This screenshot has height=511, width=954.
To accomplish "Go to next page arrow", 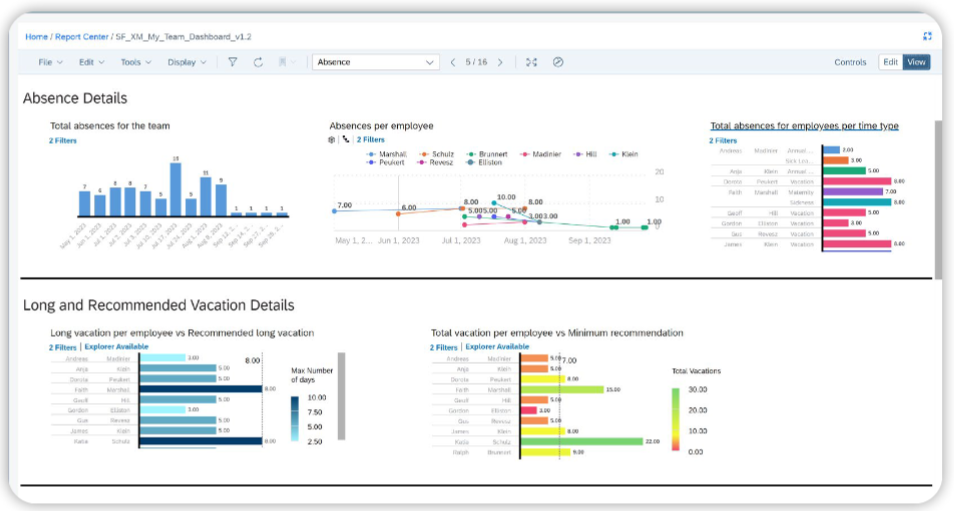I will pyautogui.click(x=500, y=62).
